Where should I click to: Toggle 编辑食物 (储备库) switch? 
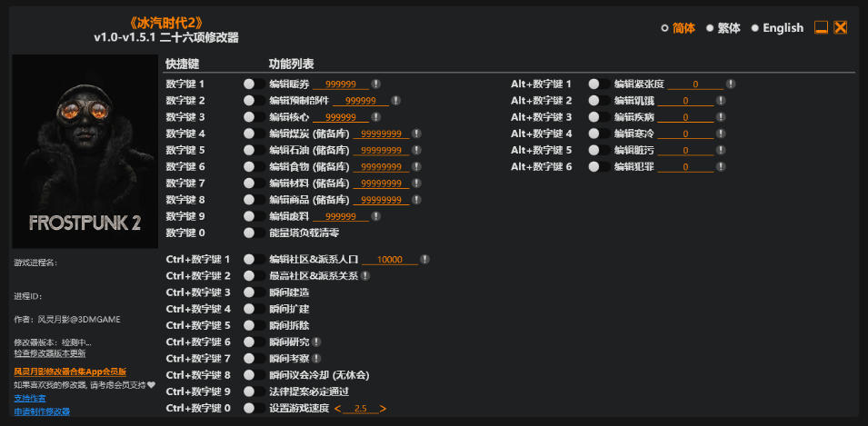coord(254,166)
